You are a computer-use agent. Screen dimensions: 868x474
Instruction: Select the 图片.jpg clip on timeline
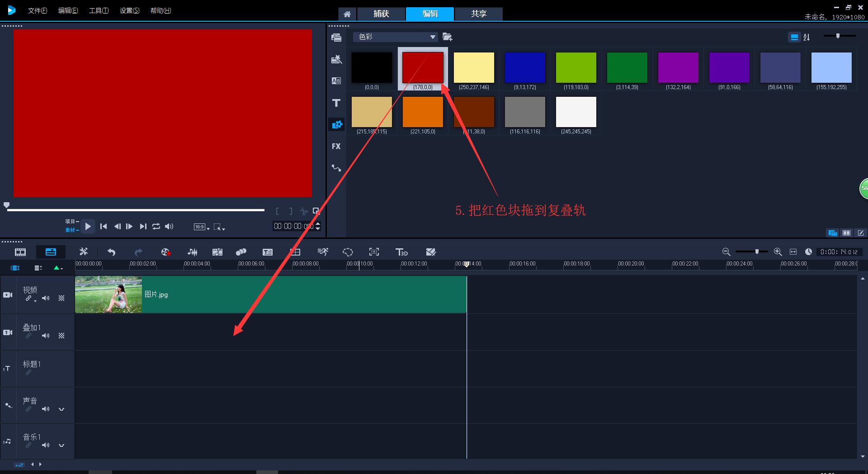point(271,294)
